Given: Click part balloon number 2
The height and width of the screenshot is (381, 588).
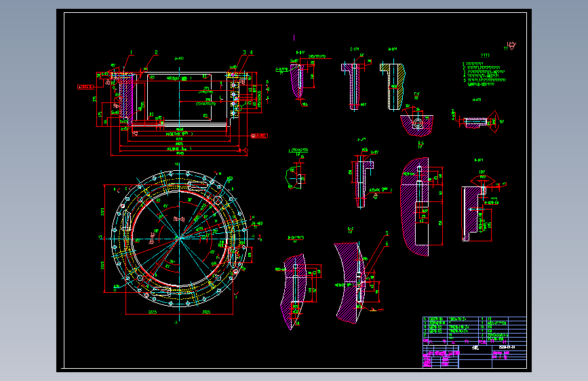Looking at the screenshot, I should click(156, 52).
